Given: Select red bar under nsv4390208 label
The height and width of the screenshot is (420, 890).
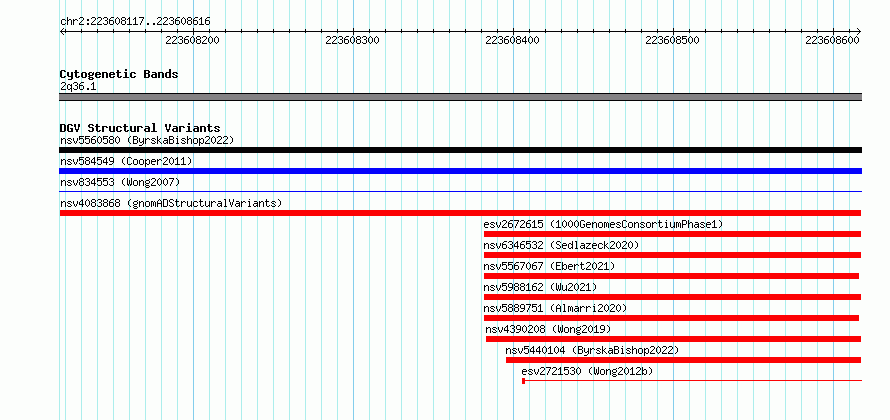Looking at the screenshot, I should (x=674, y=339).
